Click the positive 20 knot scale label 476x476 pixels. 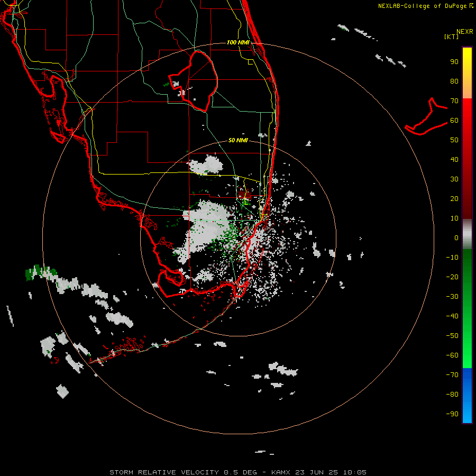click(454, 198)
